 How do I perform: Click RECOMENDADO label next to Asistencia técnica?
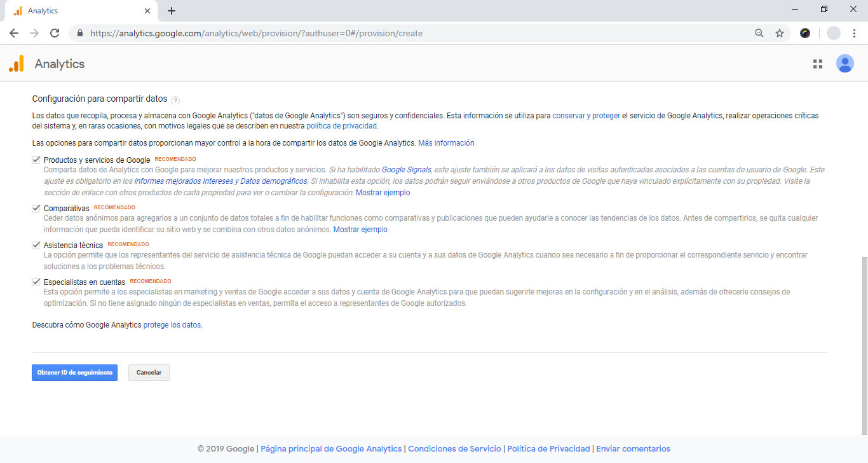pos(128,244)
